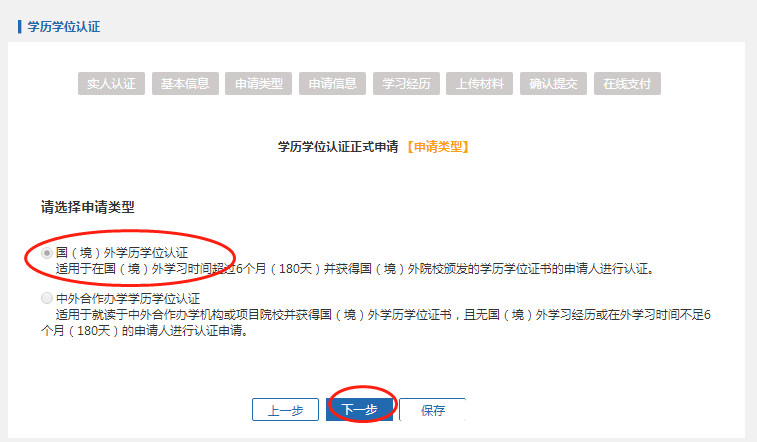
Task: Click the 中外合作办学学历学位认证 option label
Action: point(127,298)
